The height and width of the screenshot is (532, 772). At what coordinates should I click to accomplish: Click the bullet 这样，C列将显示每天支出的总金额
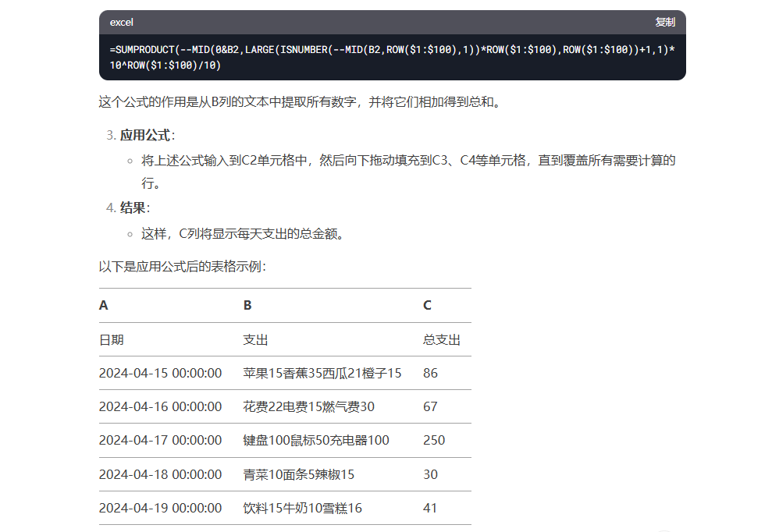[242, 234]
